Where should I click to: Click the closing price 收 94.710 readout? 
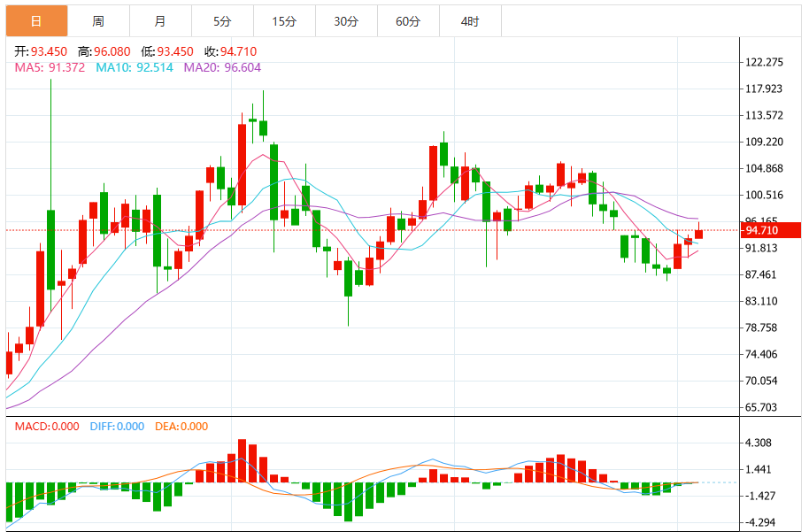(x=231, y=51)
